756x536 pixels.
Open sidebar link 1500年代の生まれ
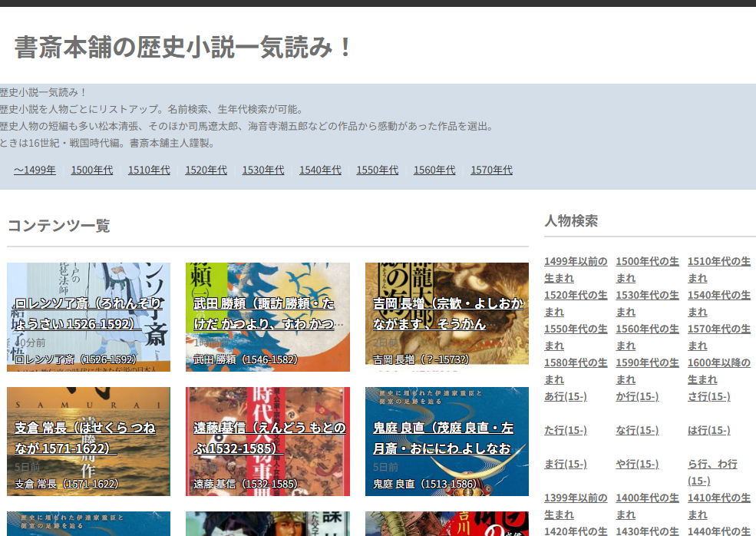point(647,270)
